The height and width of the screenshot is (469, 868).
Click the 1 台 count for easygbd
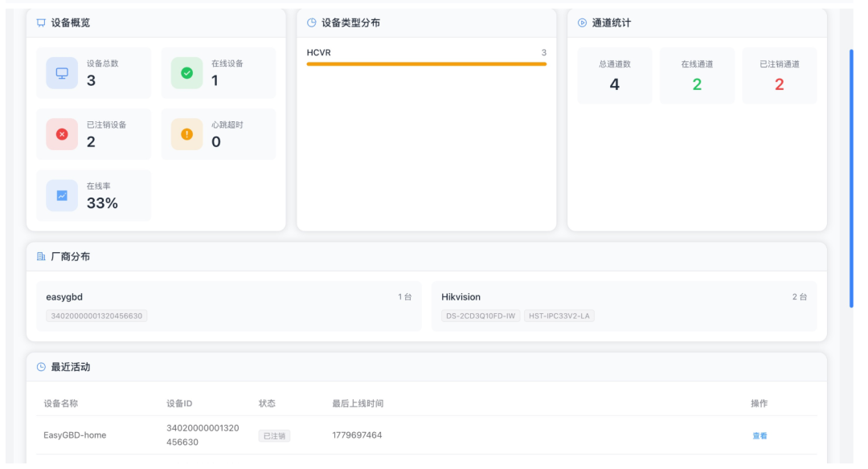[404, 297]
